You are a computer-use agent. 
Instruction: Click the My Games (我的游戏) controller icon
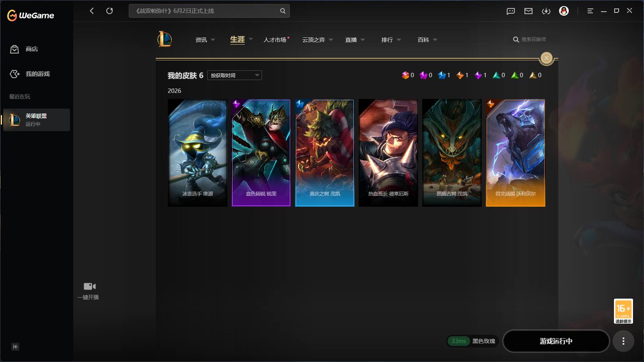[14, 74]
